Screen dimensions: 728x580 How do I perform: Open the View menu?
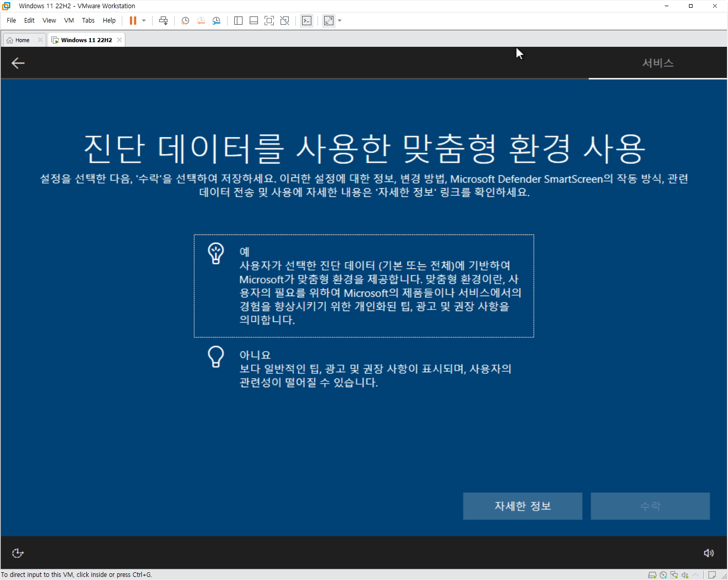pos(49,21)
